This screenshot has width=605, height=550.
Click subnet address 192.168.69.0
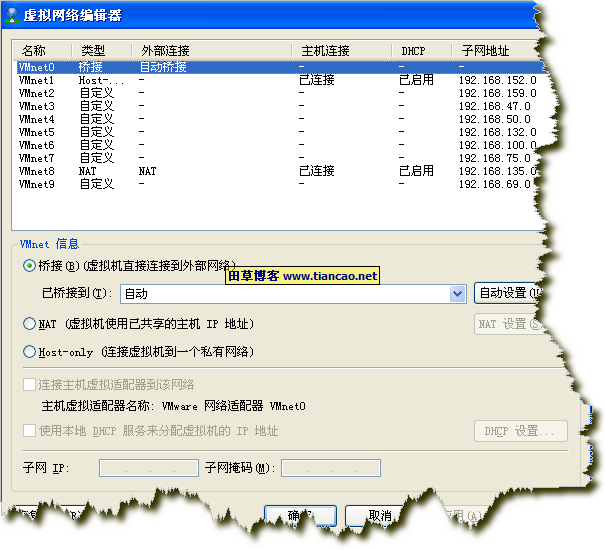495,184
